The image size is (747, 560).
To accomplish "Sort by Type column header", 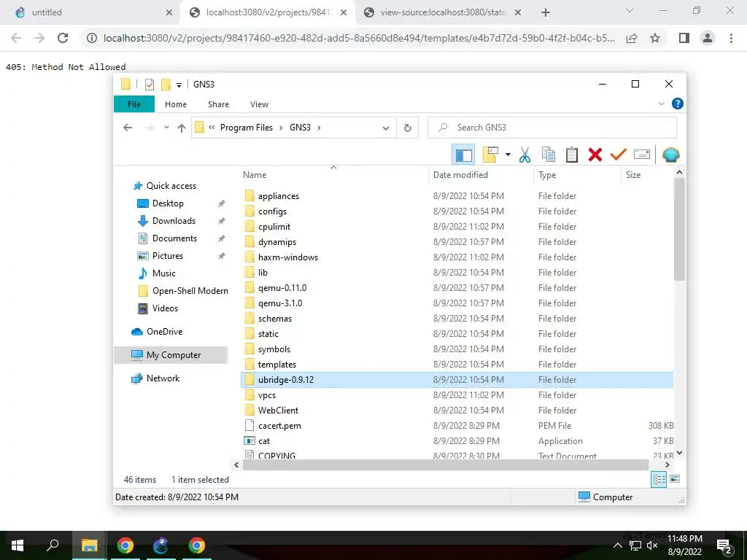I will point(547,175).
